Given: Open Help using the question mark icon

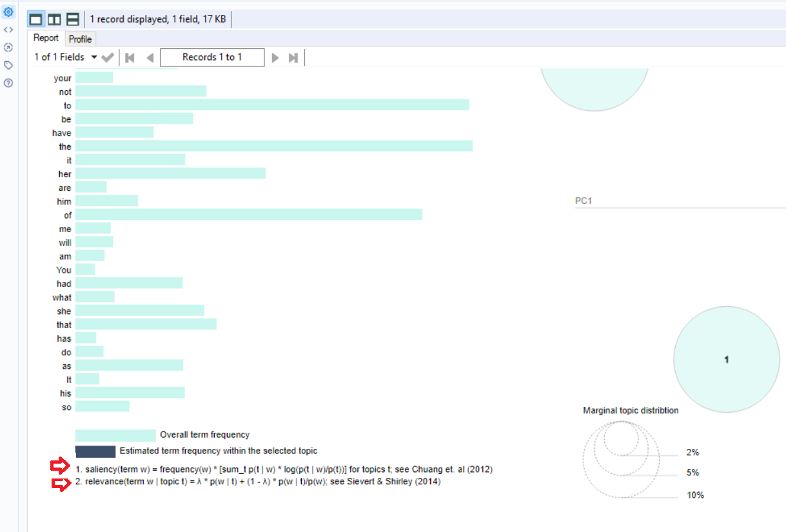Looking at the screenshot, I should point(8,83).
